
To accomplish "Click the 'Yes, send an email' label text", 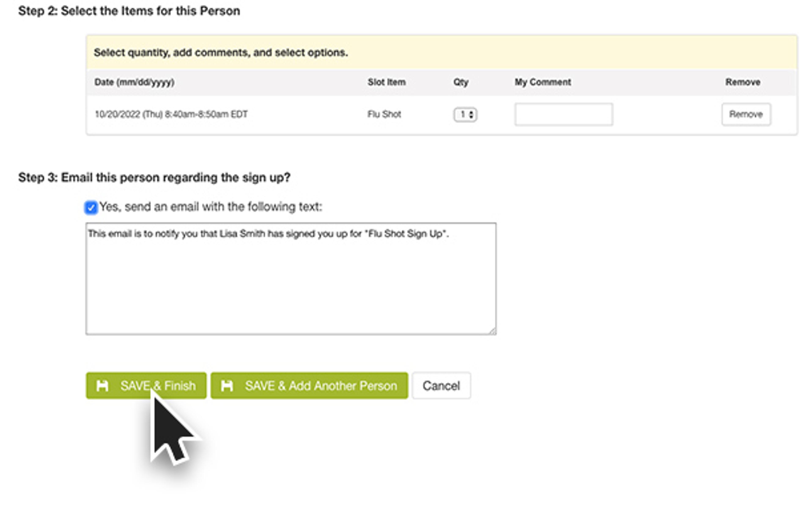I will (x=211, y=207).
